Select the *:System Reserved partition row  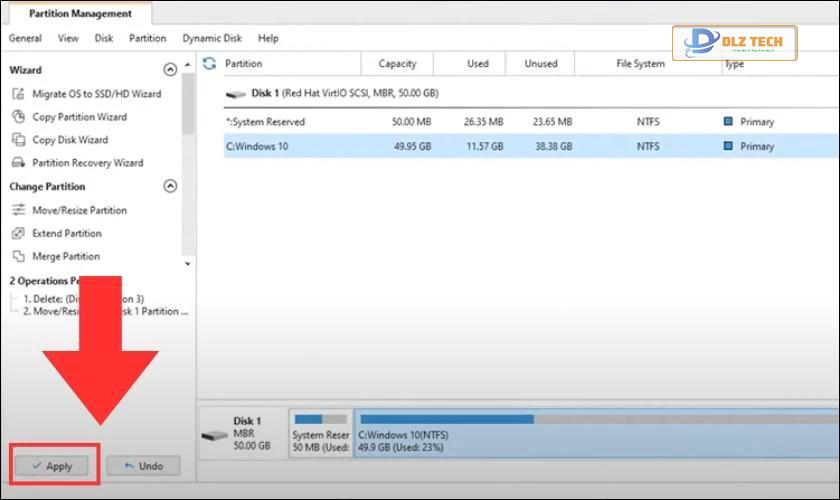point(531,122)
